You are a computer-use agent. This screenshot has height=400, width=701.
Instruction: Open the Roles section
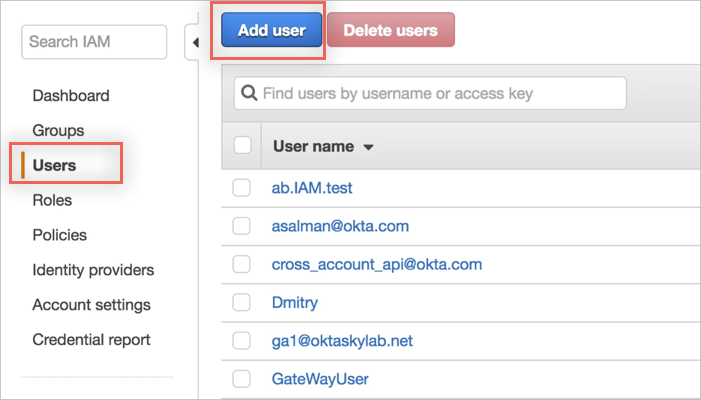(52, 200)
